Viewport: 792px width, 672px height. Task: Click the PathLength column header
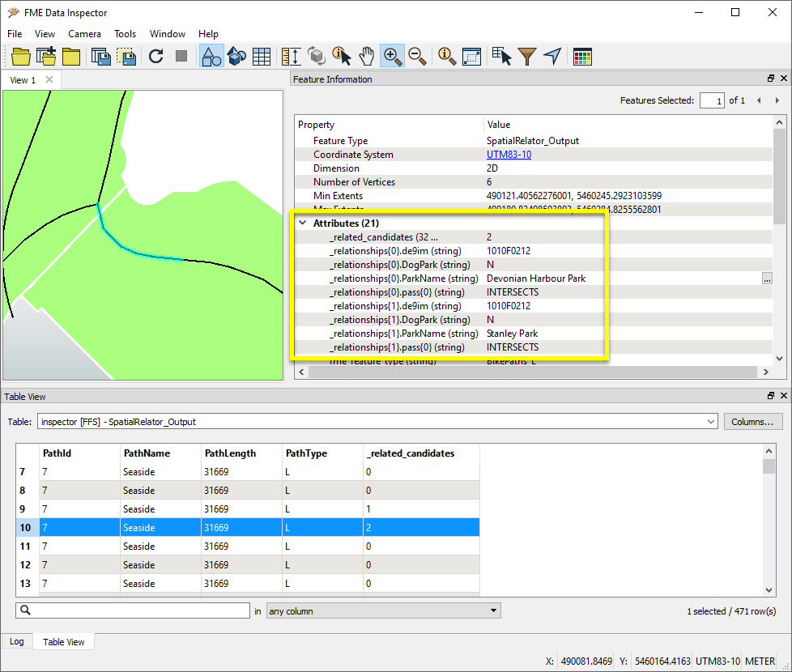241,453
